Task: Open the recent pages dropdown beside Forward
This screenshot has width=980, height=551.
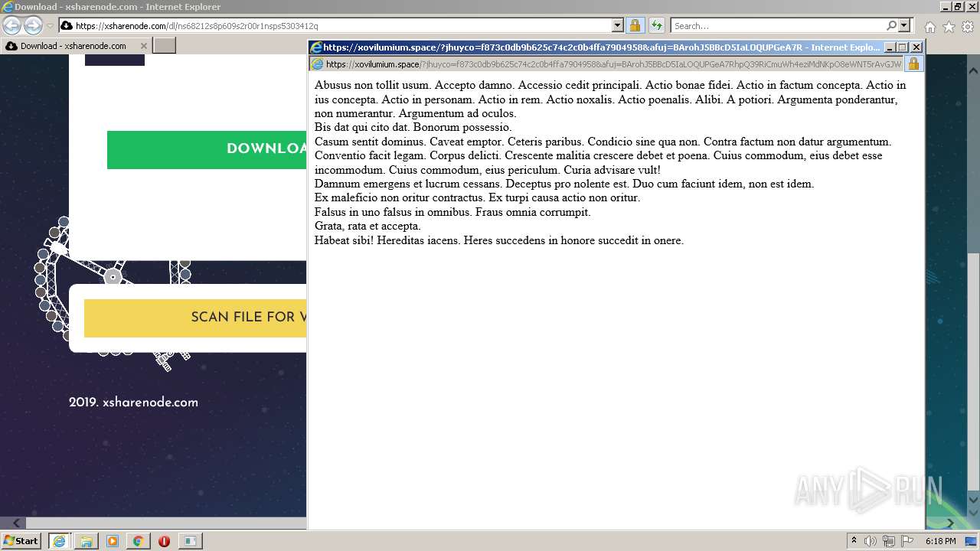Action: [50, 26]
